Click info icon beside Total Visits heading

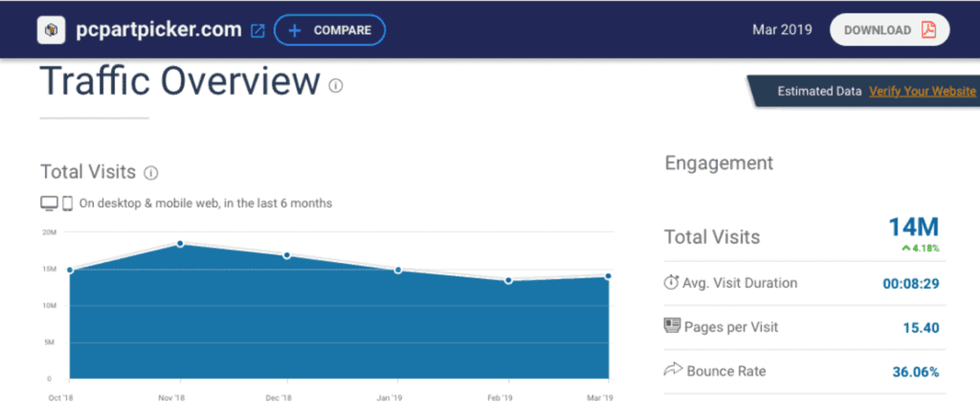click(151, 172)
